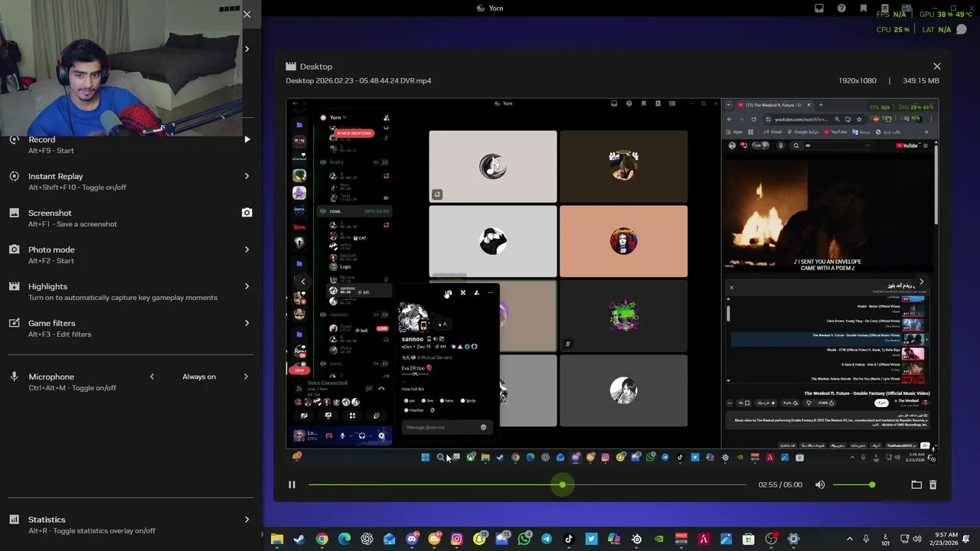Click the webcam preview thumbnail
Viewport: 980px width, 551px height.
click(121, 67)
